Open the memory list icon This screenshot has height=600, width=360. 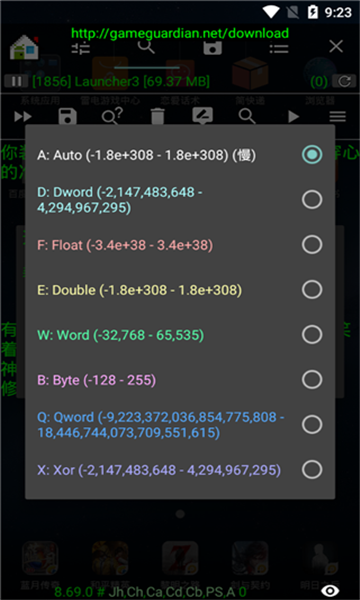tap(279, 48)
